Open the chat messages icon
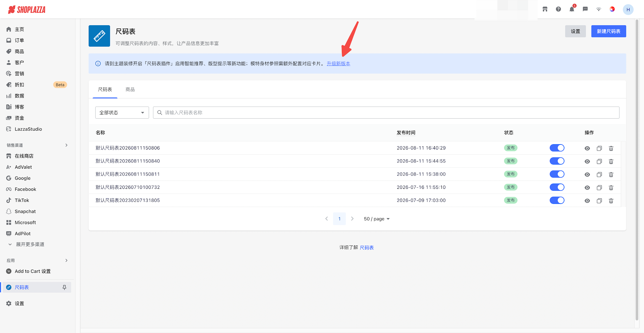Viewport: 644px width, 333px height. coord(585,9)
